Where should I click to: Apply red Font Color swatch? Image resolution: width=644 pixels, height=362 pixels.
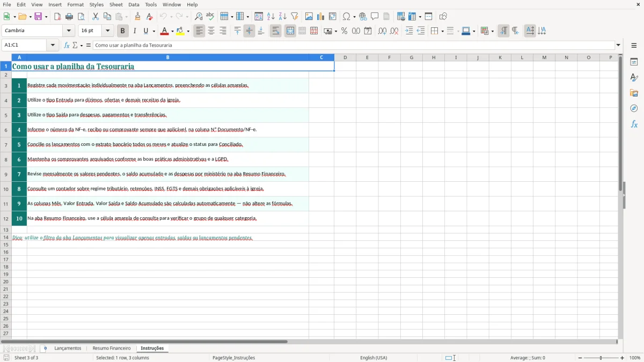click(x=165, y=31)
